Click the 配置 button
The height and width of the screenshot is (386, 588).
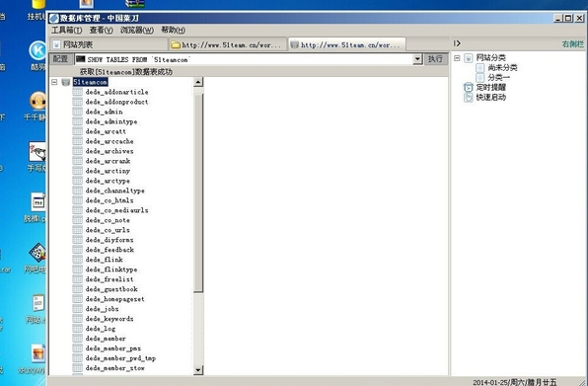[61, 59]
